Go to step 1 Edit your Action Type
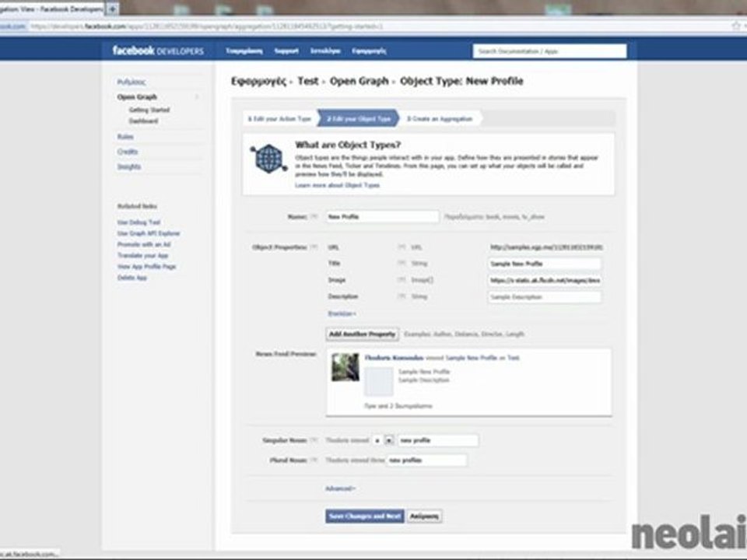The height and width of the screenshot is (560, 747). click(279, 118)
